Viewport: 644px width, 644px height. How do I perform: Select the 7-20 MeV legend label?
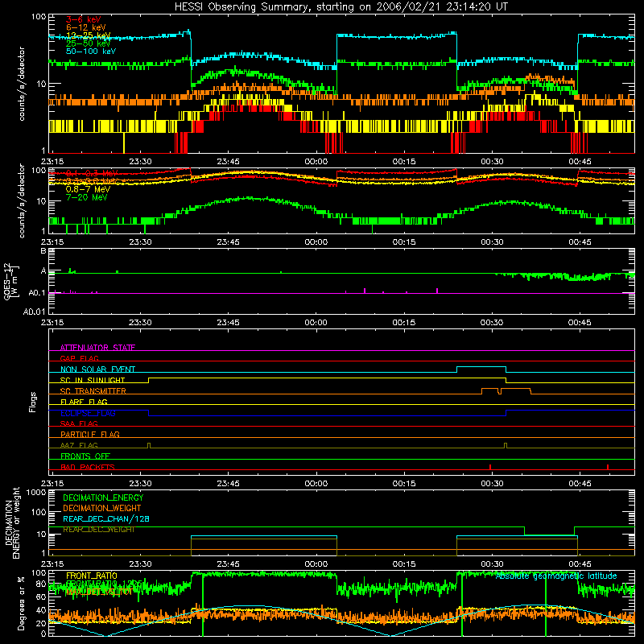point(87,197)
